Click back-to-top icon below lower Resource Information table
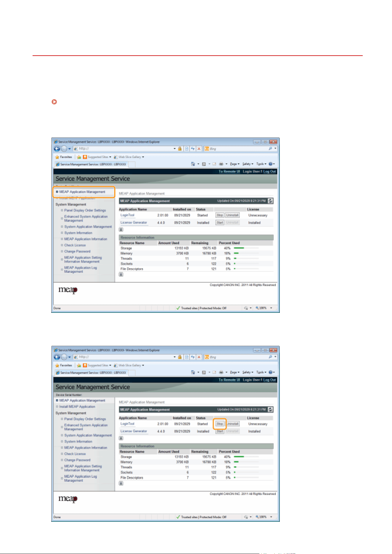Screen dimensions: 392x554 pos(121,483)
